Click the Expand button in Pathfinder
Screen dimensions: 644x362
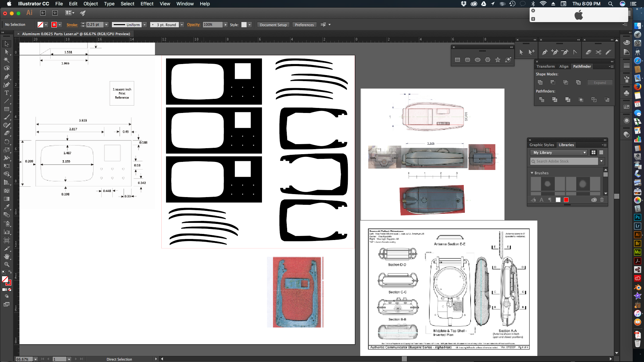[600, 82]
